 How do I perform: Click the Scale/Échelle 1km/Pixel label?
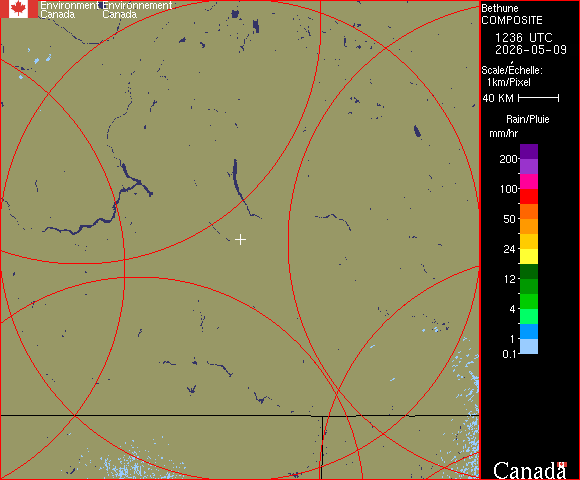[x=512, y=76]
